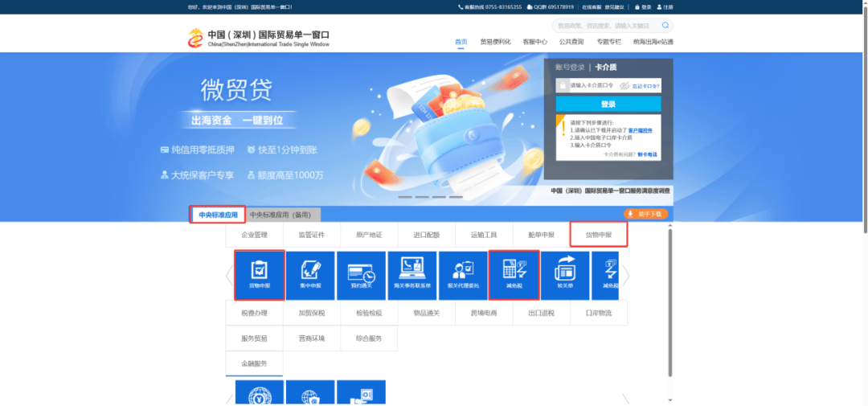
Task: Select 原产地证 category
Action: click(x=369, y=235)
